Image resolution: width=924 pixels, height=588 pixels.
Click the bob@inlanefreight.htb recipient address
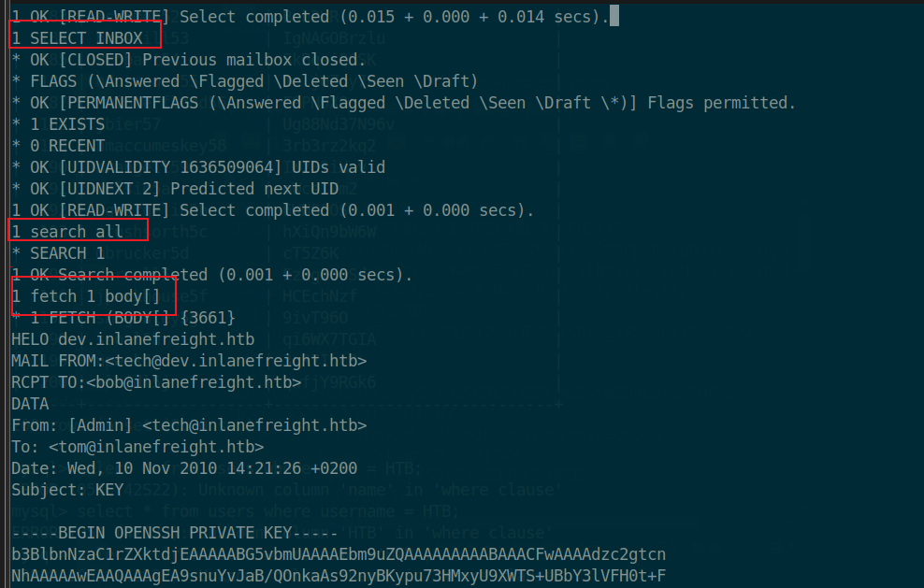[x=194, y=382]
